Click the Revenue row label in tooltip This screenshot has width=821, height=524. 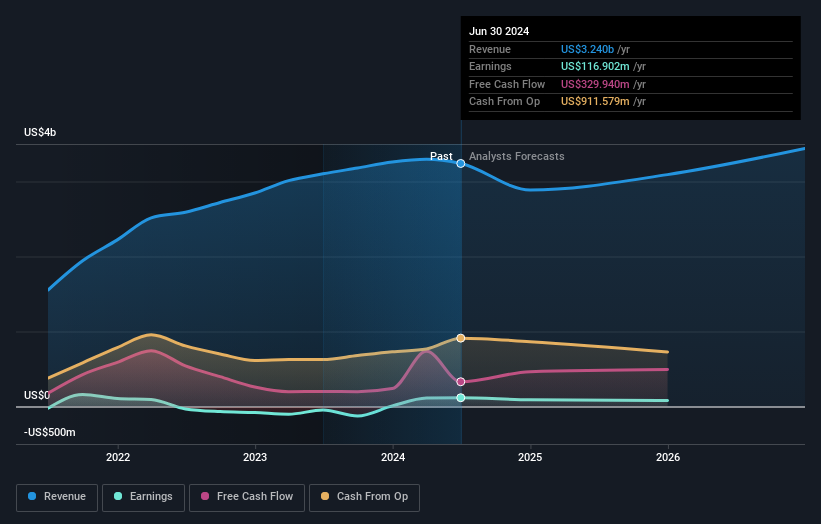coord(490,49)
